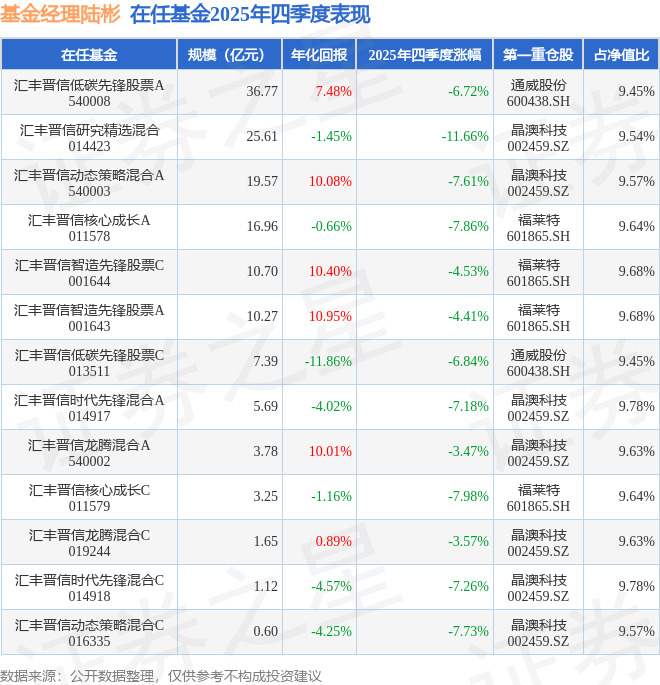Click quarterly change -7.61%
The image size is (660, 685).
pos(468,181)
